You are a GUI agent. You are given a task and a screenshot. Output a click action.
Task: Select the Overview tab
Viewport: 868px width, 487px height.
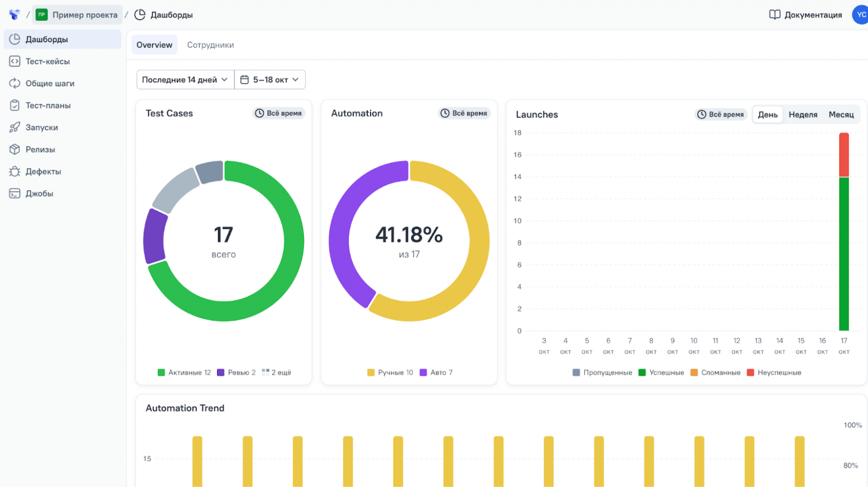pos(154,45)
